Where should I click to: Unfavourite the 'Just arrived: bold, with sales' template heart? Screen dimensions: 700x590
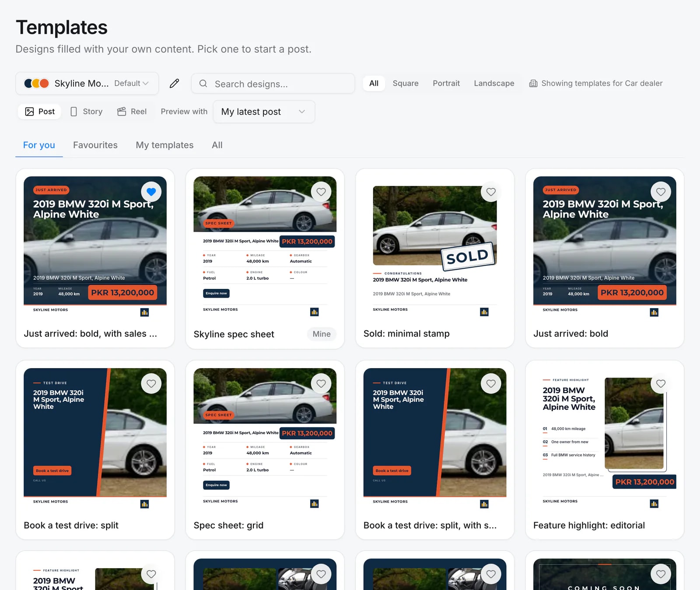tap(151, 192)
